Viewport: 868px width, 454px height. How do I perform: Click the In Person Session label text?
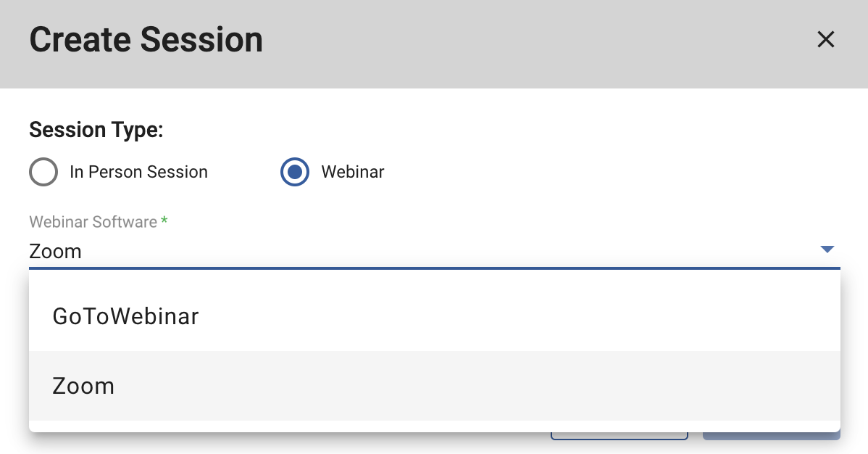click(x=139, y=172)
